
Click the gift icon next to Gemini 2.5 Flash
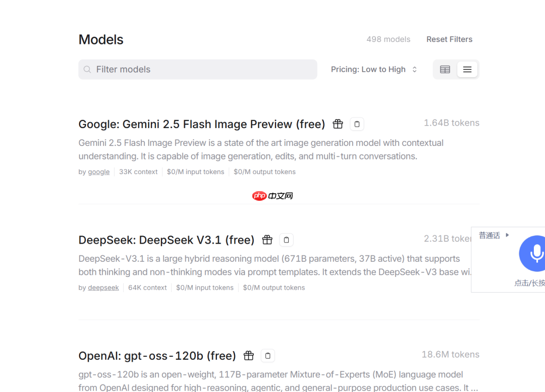pos(338,124)
